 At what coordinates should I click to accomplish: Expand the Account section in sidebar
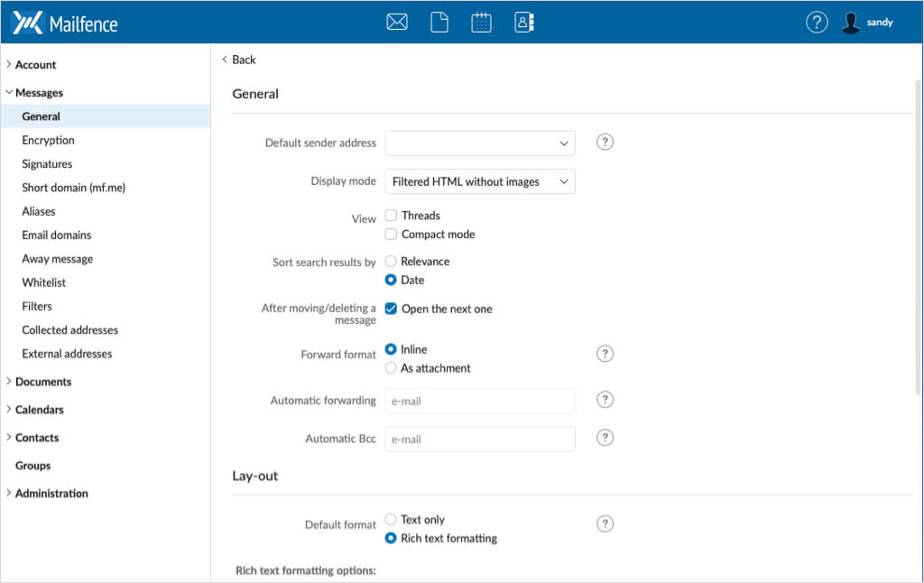[35, 65]
